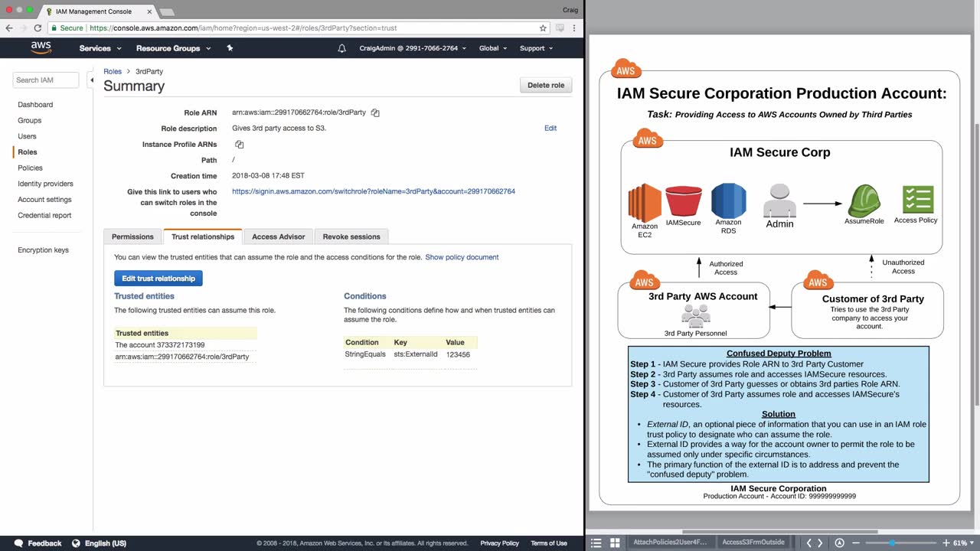The width and height of the screenshot is (980, 551).
Task: Show the grid thumbnail view icon
Action: [x=614, y=543]
